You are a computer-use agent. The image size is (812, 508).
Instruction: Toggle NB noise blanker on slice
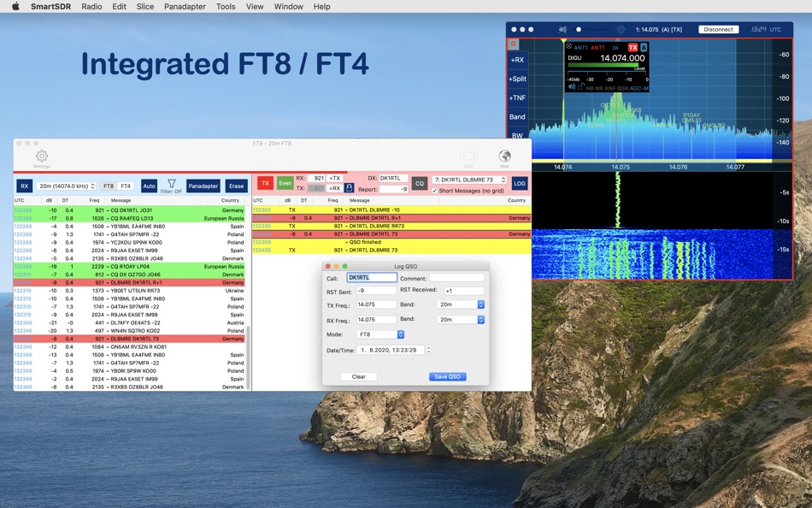pos(590,88)
